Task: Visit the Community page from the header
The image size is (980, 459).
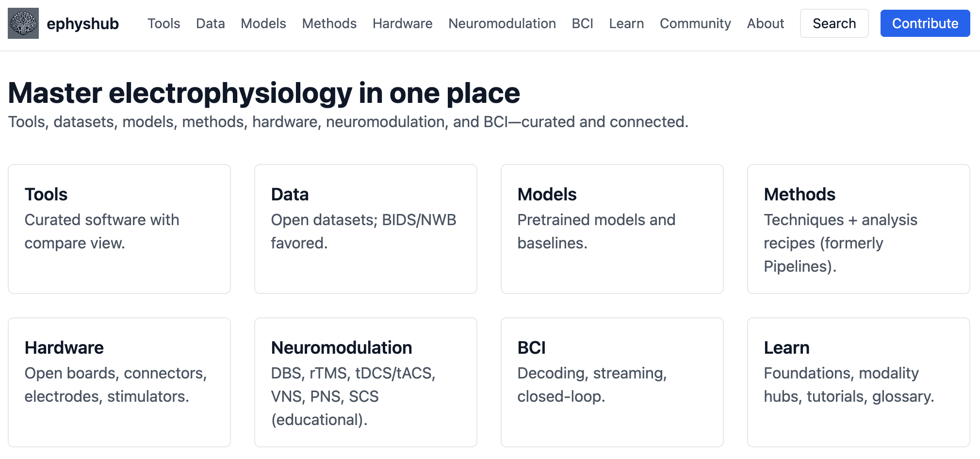Action: point(695,23)
